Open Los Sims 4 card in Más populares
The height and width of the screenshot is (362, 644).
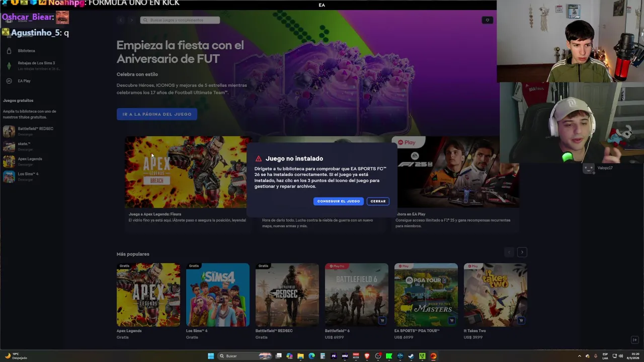(218, 295)
